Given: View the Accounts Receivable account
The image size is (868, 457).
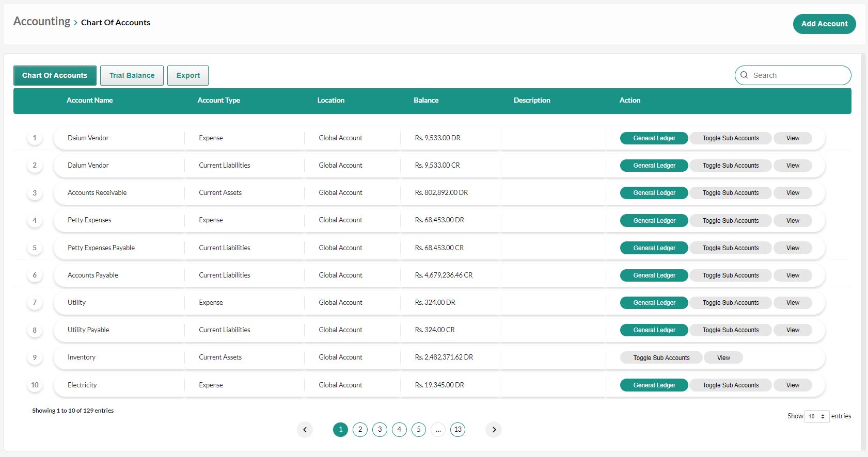Looking at the screenshot, I should [x=793, y=193].
